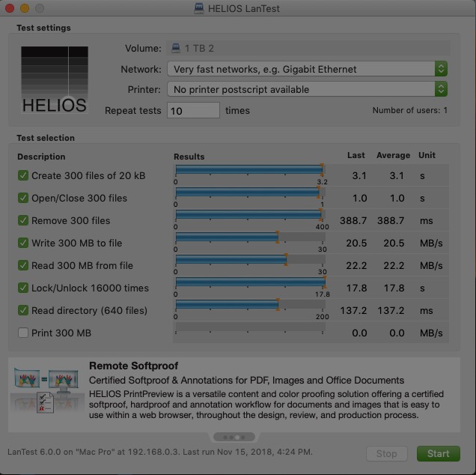This screenshot has width=476, height=475.
Task: Click the LanTest title bar app icon
Action: point(199,8)
